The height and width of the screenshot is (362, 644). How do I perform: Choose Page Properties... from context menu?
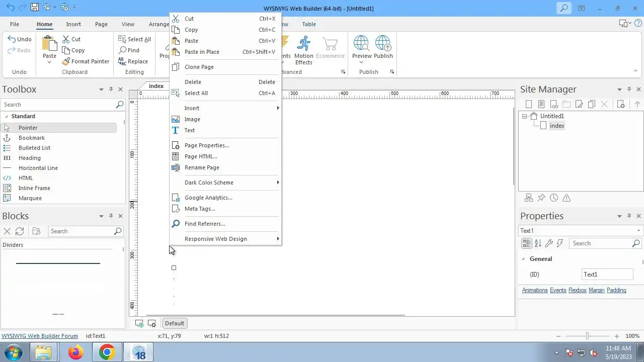tap(225, 145)
